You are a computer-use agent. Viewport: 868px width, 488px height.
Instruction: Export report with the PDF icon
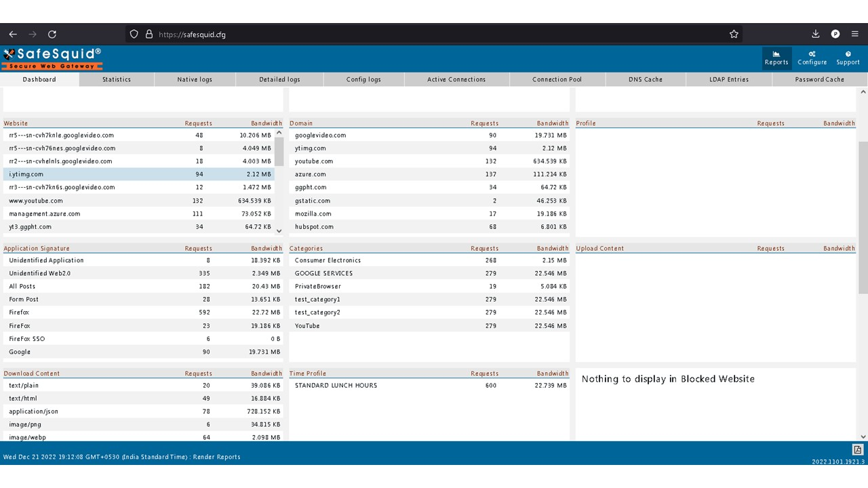[857, 450]
